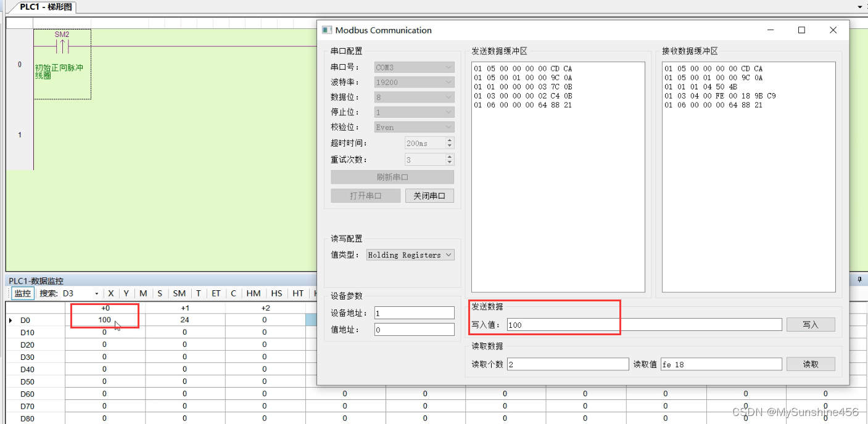Select the D70 row header
Image resolution: width=868 pixels, height=424 pixels.
pos(35,406)
